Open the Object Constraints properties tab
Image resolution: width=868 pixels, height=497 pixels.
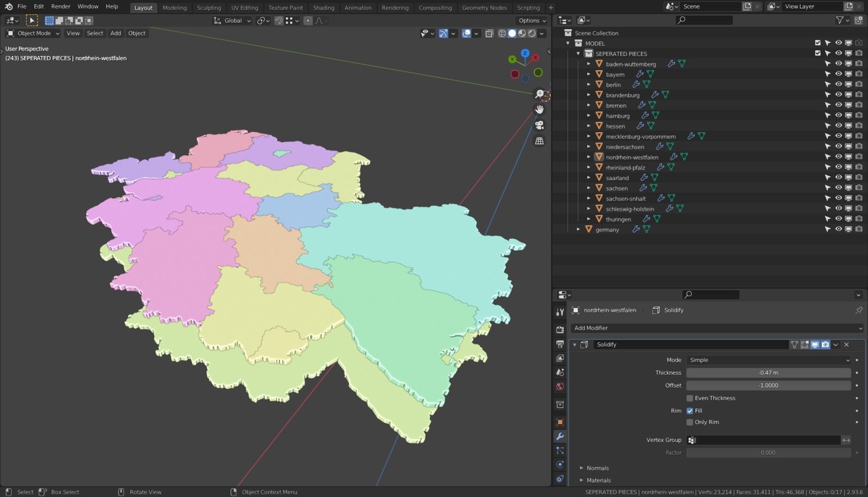tap(560, 479)
